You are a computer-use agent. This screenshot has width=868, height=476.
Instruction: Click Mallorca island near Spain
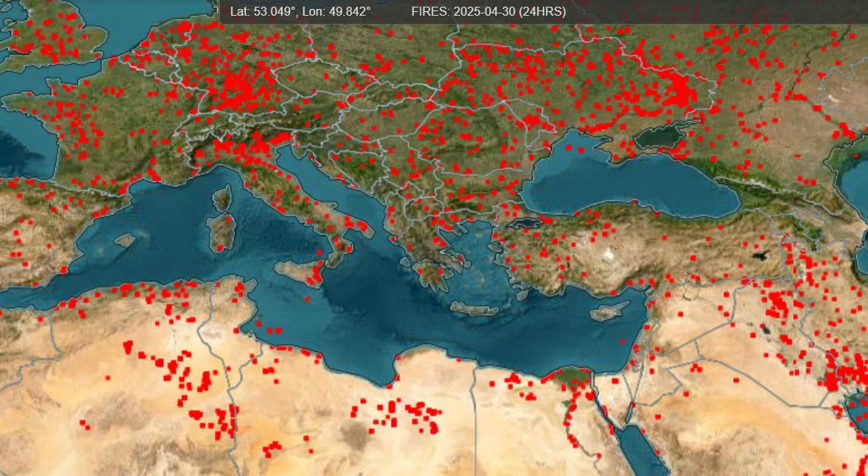[125, 241]
